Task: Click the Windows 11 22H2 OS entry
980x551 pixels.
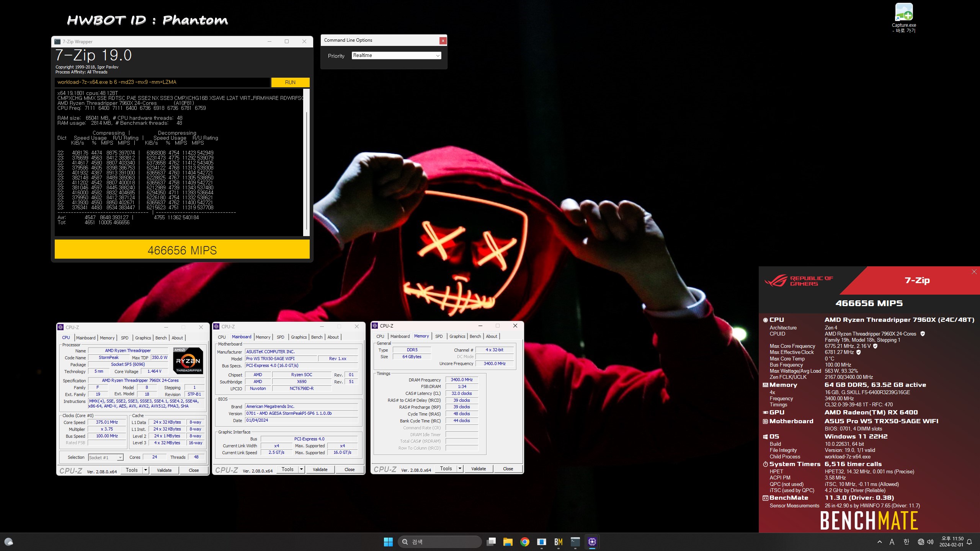Action: [856, 437]
